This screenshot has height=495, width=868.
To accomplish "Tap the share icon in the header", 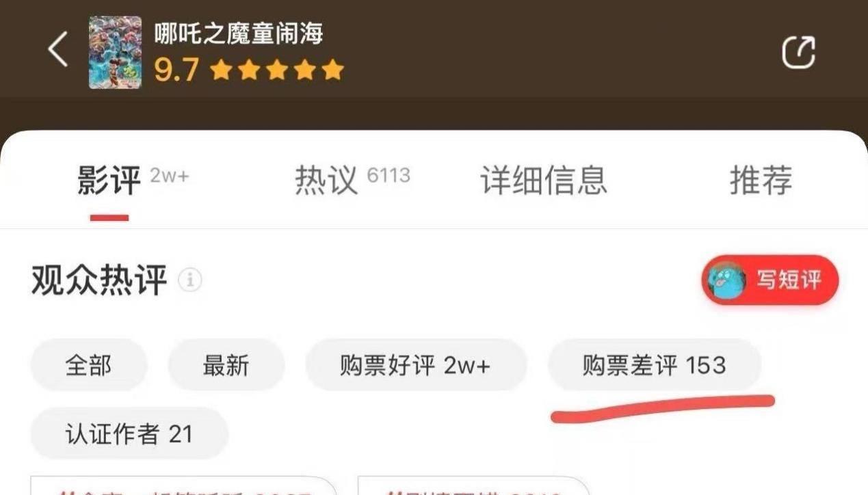I will coord(798,52).
